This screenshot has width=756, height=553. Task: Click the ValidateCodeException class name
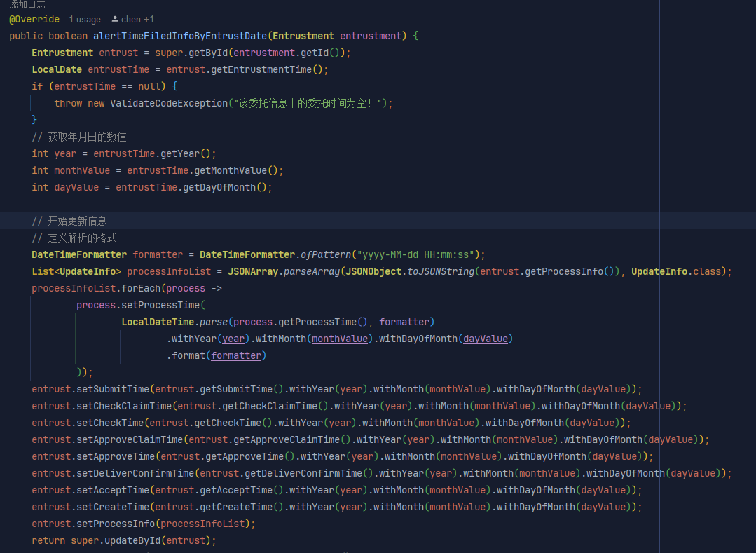coord(169,103)
